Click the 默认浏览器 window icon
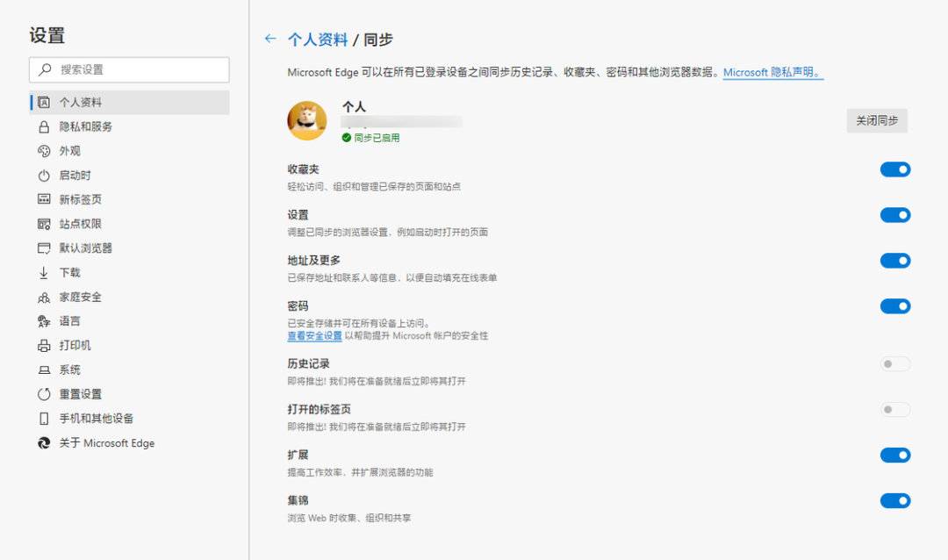This screenshot has width=948, height=560. [x=44, y=248]
